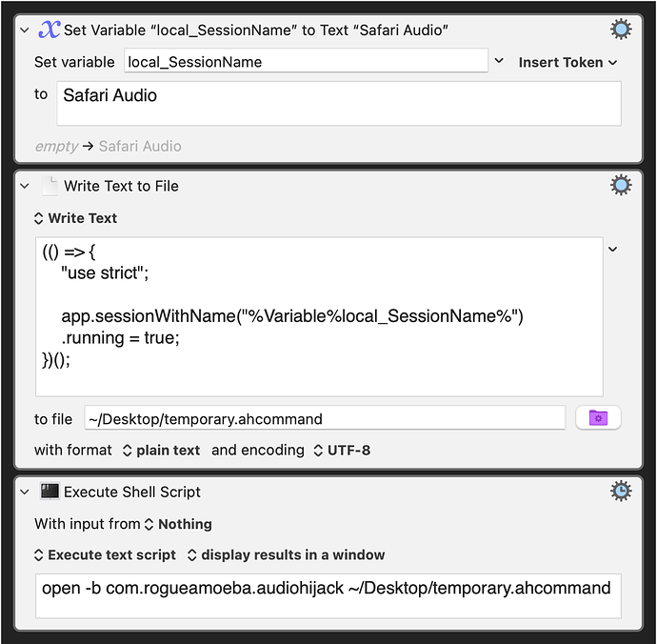Click the 'to file' label
The width and height of the screenshot is (657, 644).
click(x=53, y=419)
